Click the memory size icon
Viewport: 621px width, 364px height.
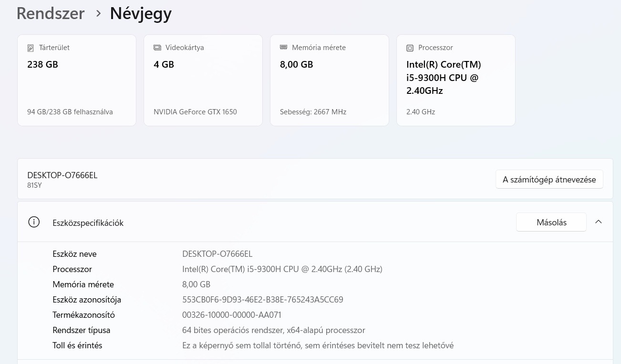(284, 48)
